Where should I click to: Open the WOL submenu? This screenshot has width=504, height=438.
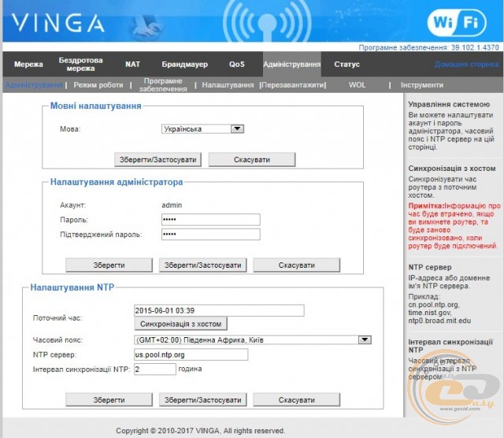click(x=357, y=85)
